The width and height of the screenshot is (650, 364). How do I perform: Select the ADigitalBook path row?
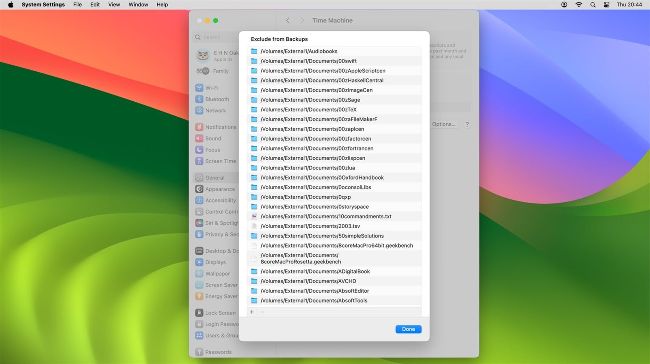335,271
